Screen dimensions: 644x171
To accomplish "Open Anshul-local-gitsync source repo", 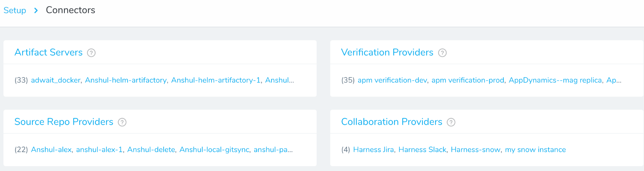I will click(214, 150).
